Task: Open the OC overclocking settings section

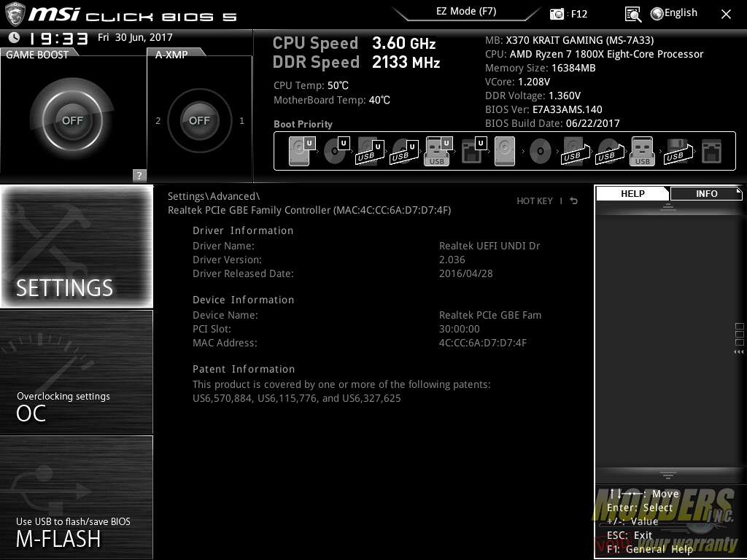Action: (77, 372)
